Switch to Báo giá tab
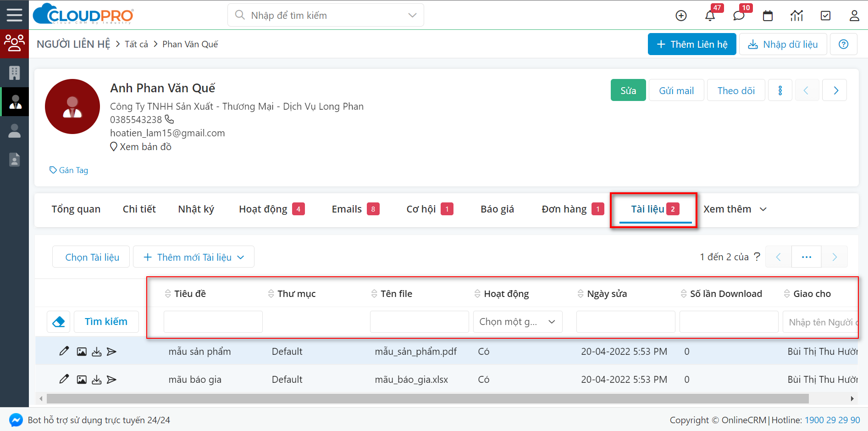 point(497,209)
